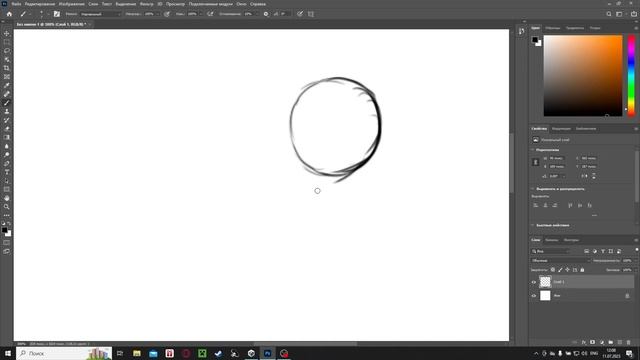This screenshot has height=360, width=640.
Task: Select the Clone Stamp tool
Action: click(7, 111)
